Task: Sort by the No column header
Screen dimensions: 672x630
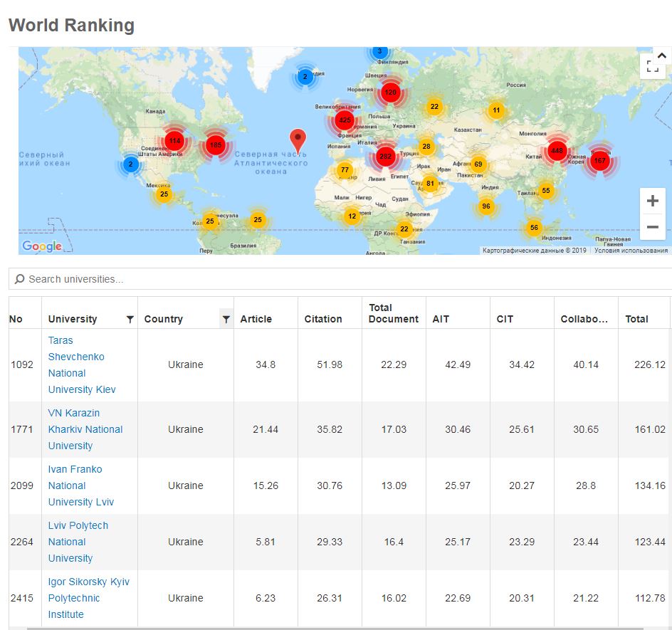Action: [x=16, y=319]
